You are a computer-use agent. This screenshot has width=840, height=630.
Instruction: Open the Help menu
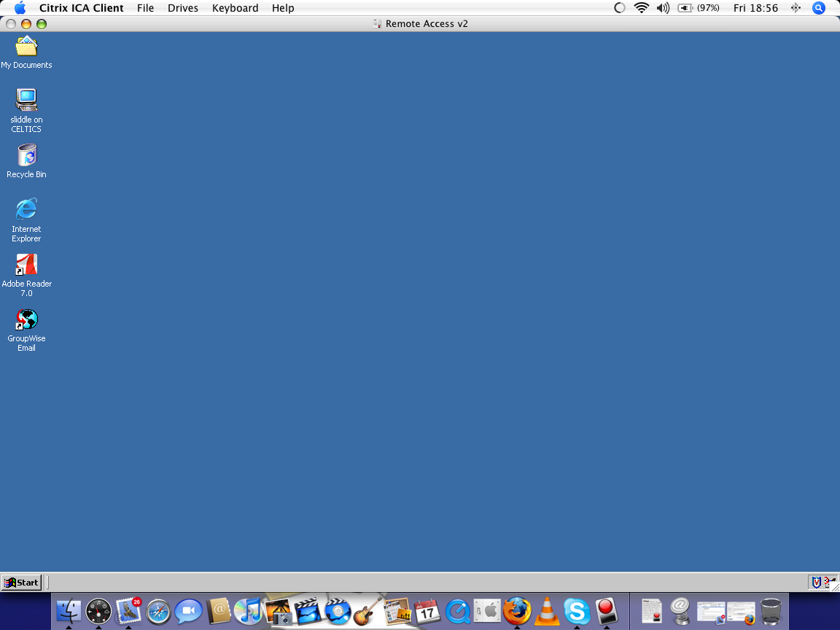[x=283, y=8]
